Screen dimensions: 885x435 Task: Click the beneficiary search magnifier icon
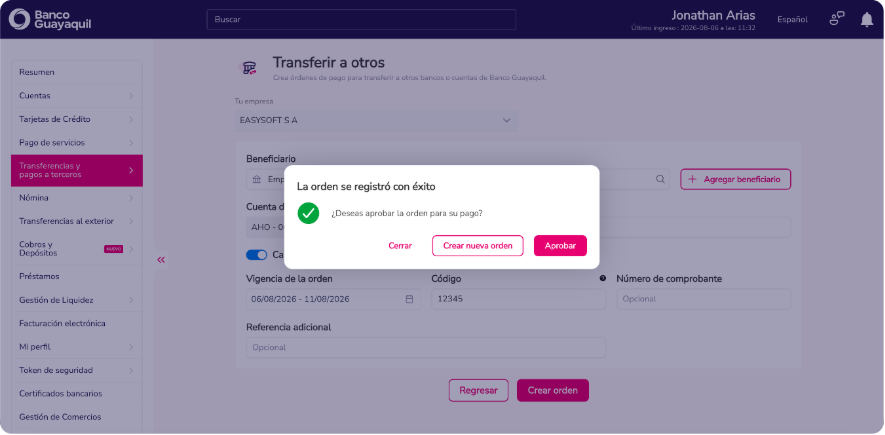pos(660,179)
